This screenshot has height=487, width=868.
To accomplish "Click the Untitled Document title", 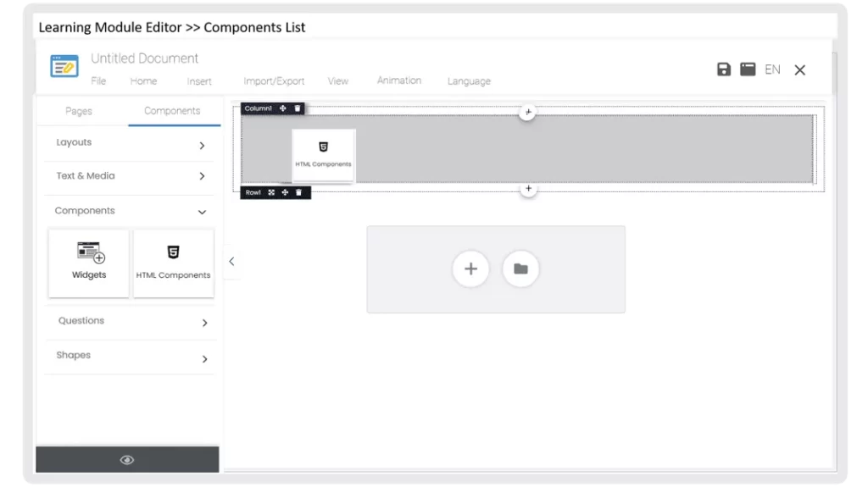I will [x=144, y=58].
